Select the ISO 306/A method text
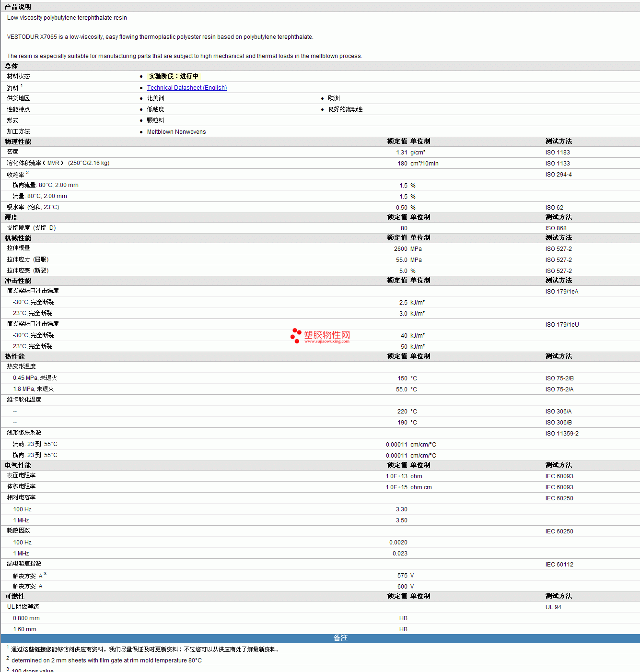 tap(559, 412)
